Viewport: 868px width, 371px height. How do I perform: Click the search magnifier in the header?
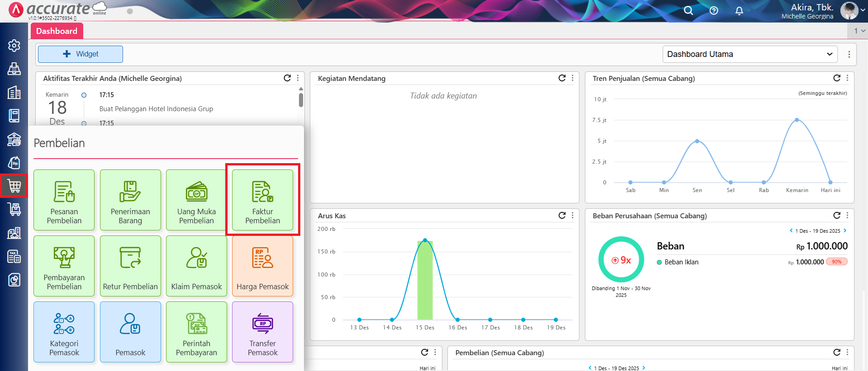point(688,10)
